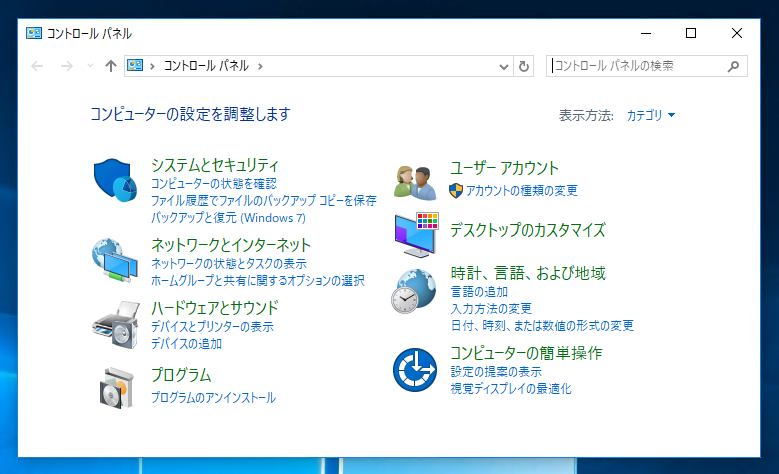
Task: Open プログラムのアンインストール link
Action: pyautogui.click(x=213, y=398)
